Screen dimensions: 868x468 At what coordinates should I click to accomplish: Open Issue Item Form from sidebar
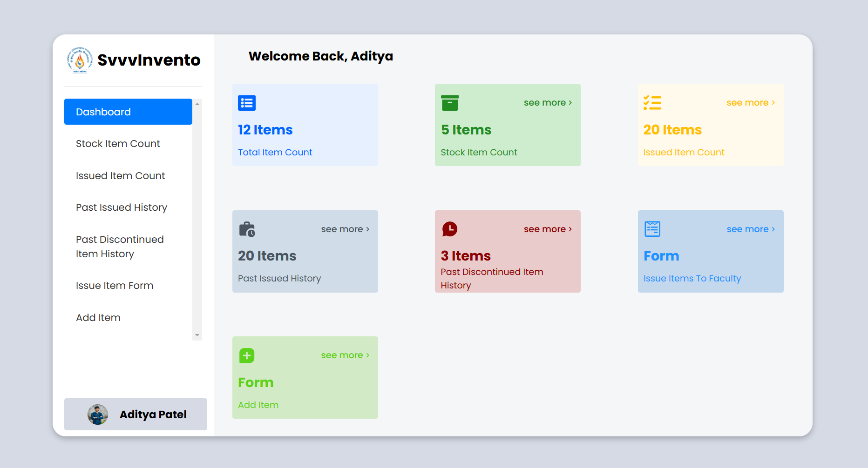[x=115, y=286]
